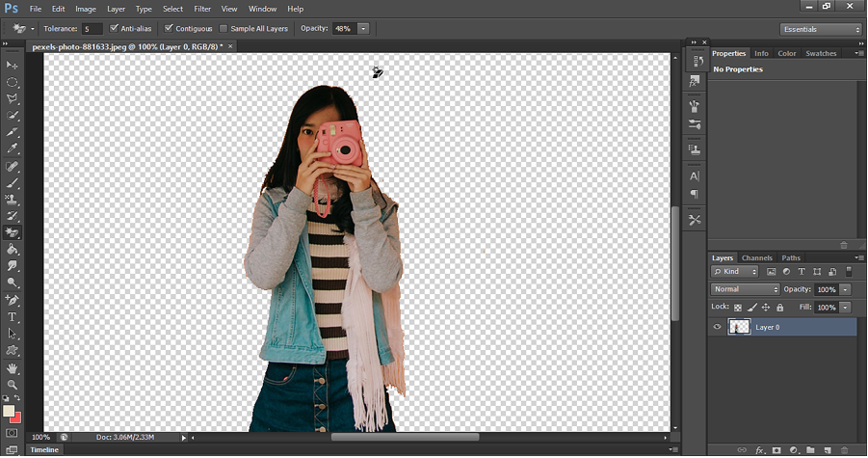Open the tool Opacity slider dropdown

(x=364, y=28)
